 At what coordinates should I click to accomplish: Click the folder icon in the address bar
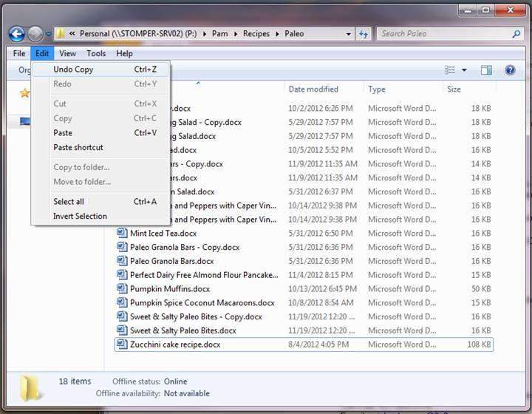tap(61, 33)
